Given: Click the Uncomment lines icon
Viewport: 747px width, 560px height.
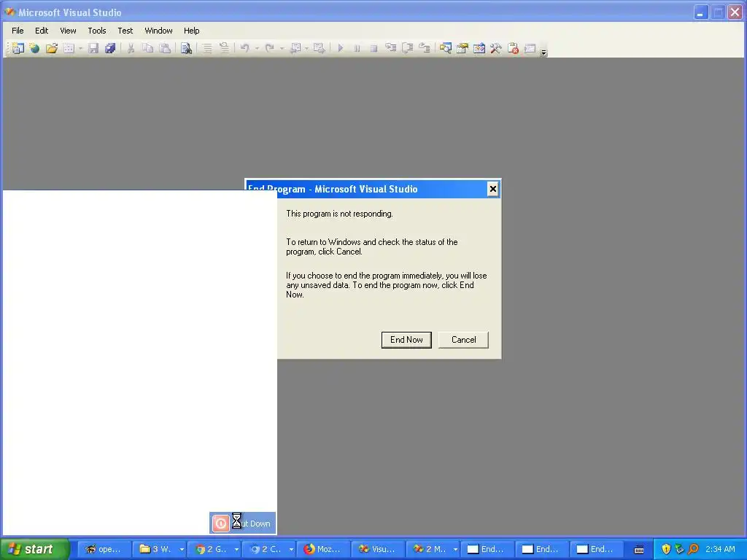Looking at the screenshot, I should click(x=224, y=48).
